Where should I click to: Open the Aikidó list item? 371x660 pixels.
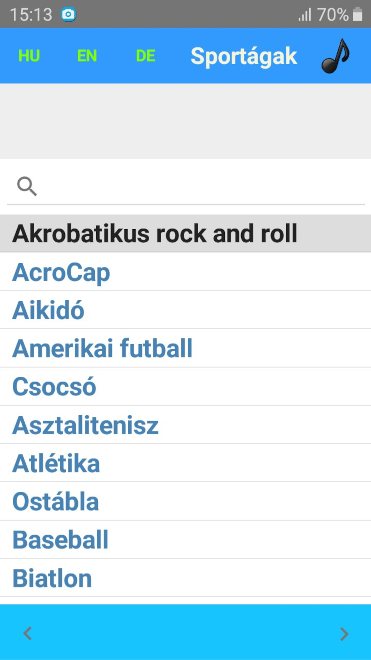click(185, 310)
